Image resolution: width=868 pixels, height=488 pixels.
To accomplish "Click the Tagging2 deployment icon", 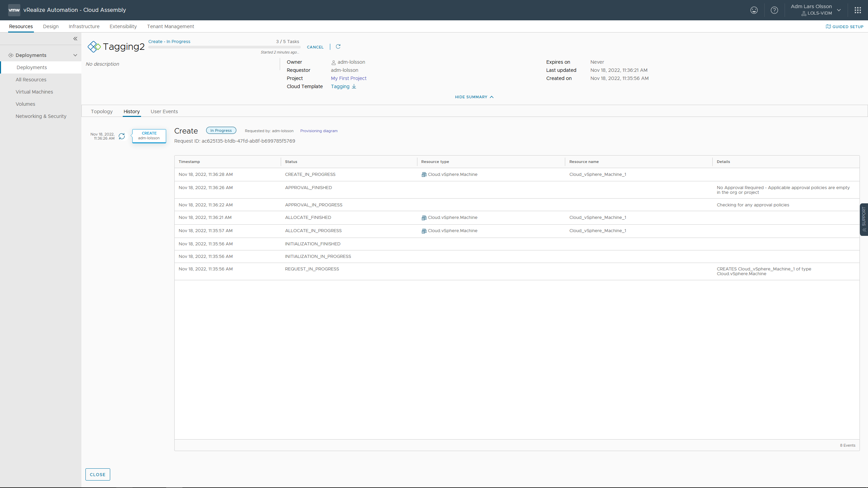I will tap(94, 46).
